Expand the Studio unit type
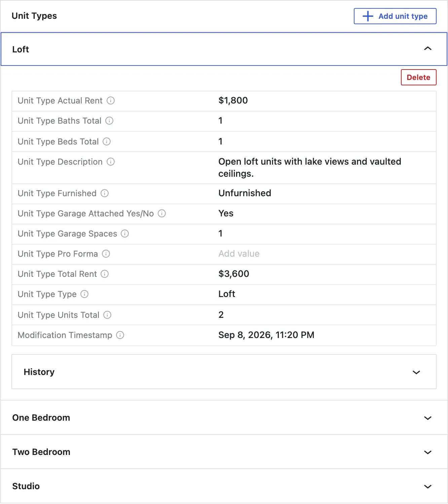 tap(224, 486)
